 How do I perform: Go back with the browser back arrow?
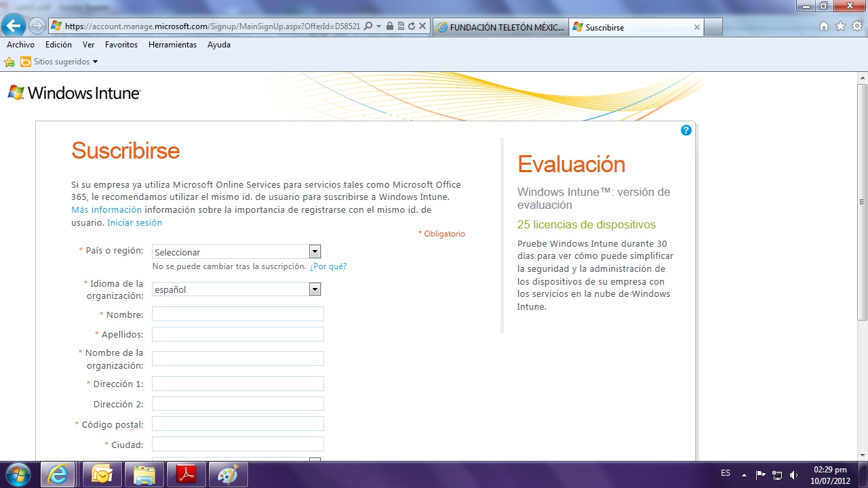[14, 26]
